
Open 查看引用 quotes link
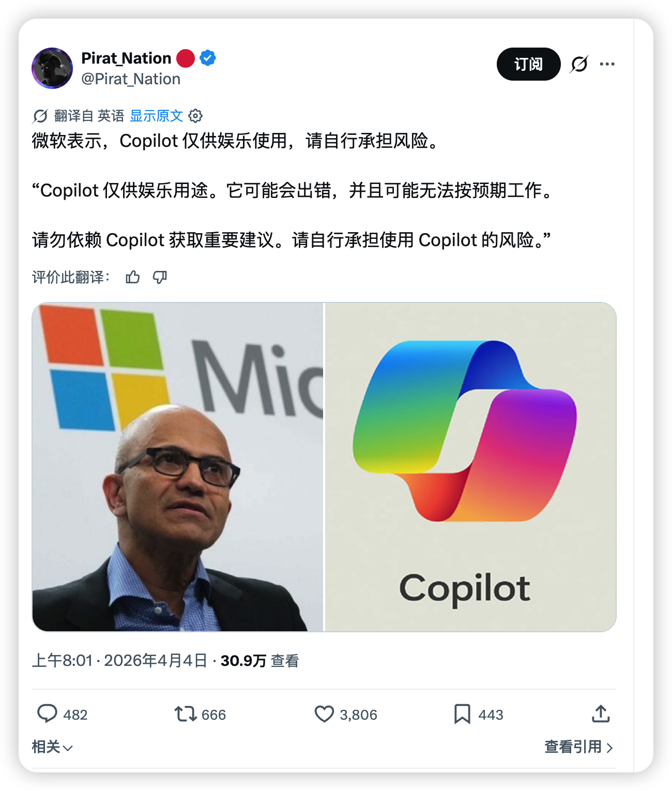pos(578,747)
